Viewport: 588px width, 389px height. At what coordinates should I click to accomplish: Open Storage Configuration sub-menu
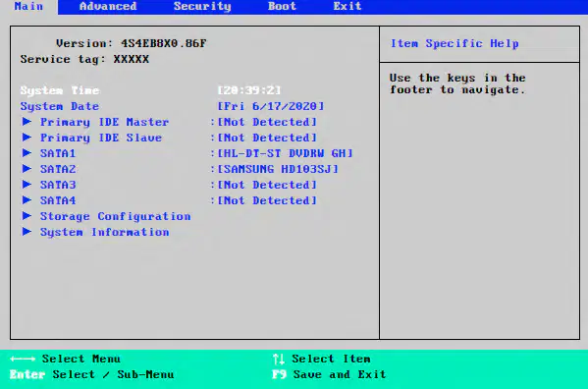116,217
